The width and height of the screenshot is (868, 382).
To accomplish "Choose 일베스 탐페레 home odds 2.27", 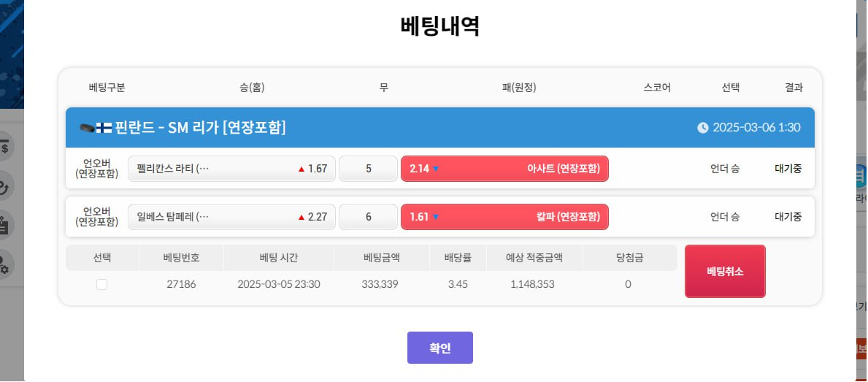I will (x=231, y=217).
